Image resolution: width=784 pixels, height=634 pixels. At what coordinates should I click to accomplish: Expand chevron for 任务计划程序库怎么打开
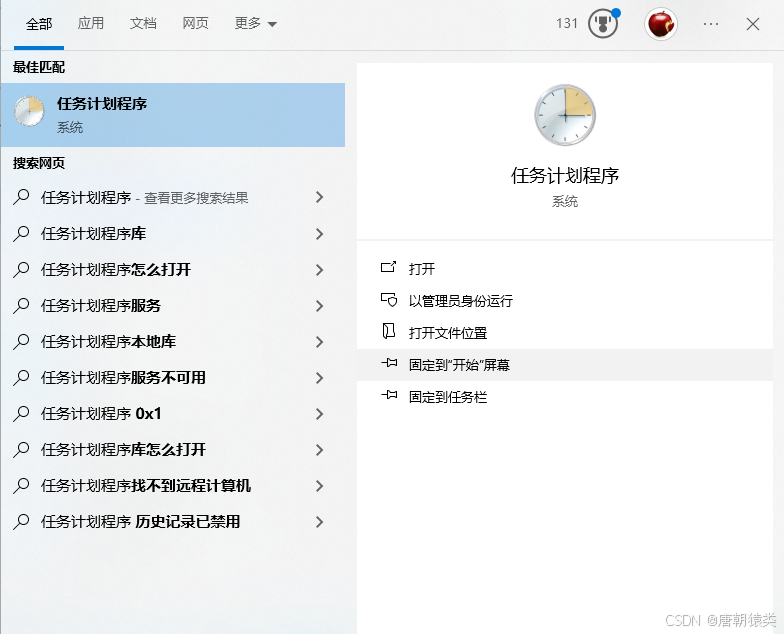[x=320, y=450]
